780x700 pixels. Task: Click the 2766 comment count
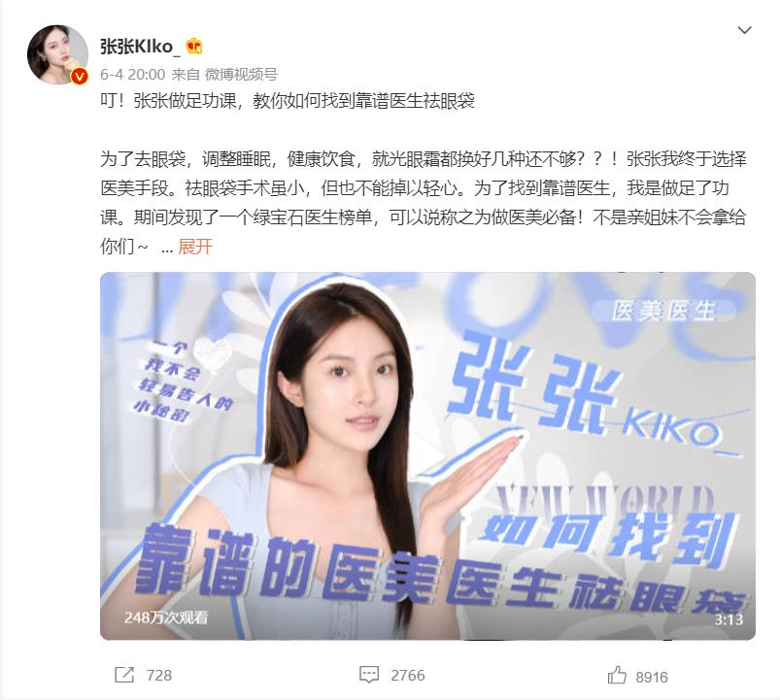click(x=408, y=675)
